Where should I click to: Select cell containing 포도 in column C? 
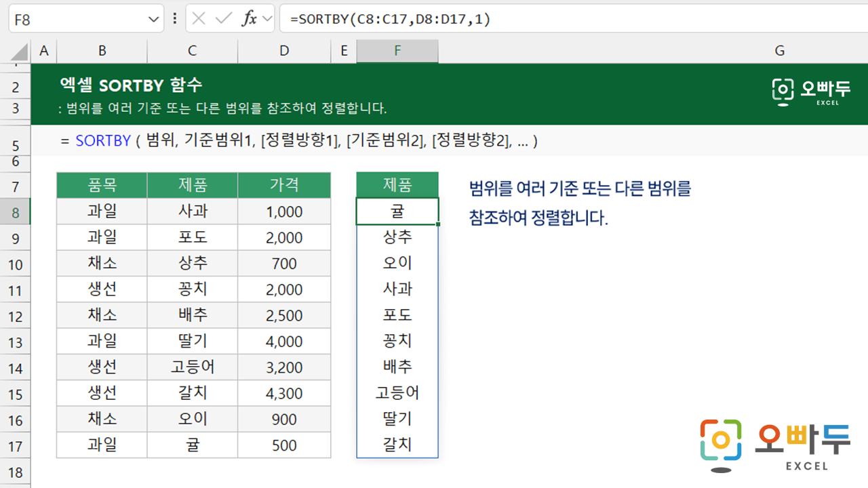pyautogui.click(x=193, y=237)
